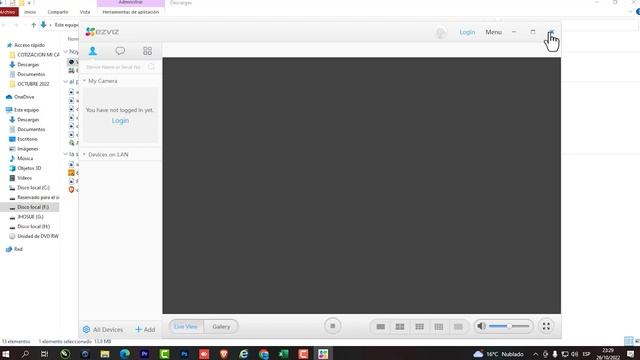
Task: Click the search magnifier in device search box
Action: 151,67
